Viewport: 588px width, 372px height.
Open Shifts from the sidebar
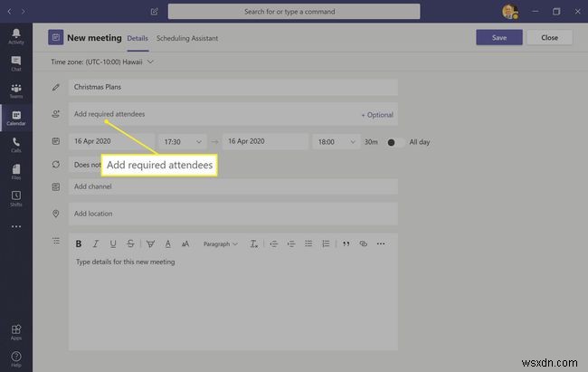click(16, 198)
